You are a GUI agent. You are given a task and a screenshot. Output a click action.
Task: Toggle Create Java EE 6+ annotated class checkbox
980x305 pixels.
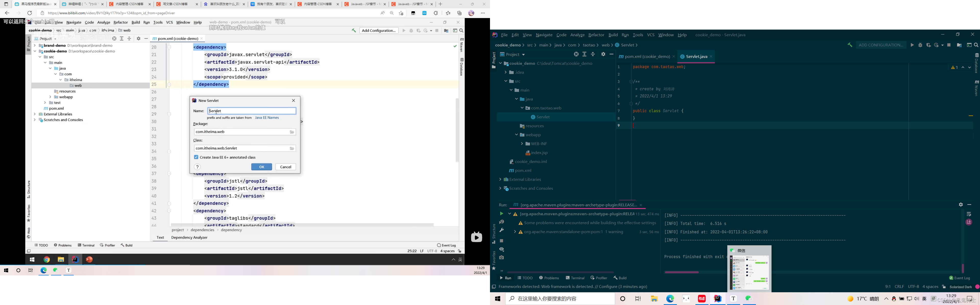196,157
